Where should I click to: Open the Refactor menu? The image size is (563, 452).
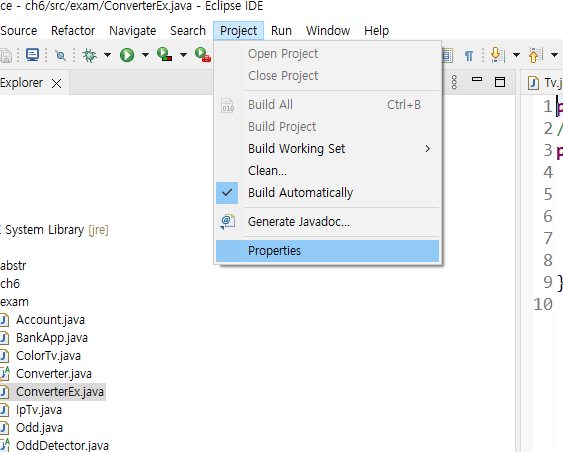click(x=73, y=31)
